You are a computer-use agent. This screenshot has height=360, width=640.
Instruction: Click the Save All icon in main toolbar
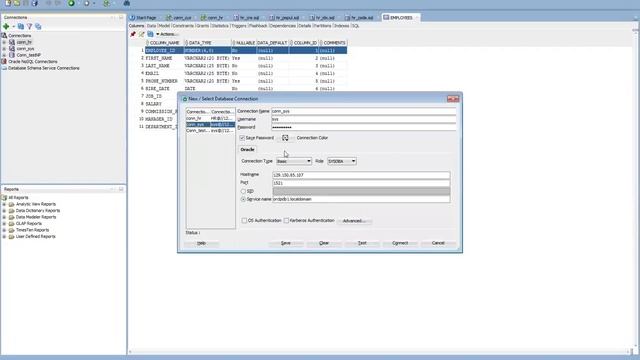tap(35, 3)
